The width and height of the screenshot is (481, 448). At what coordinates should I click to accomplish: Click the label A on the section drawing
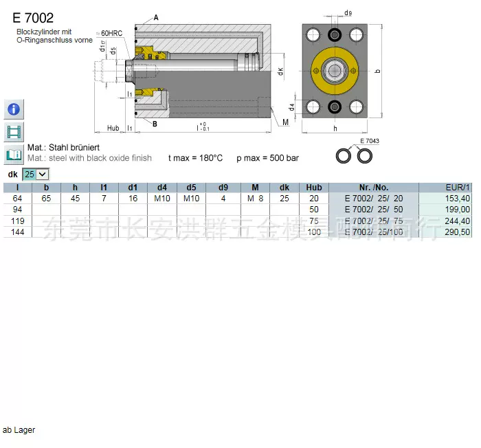pyautogui.click(x=156, y=17)
